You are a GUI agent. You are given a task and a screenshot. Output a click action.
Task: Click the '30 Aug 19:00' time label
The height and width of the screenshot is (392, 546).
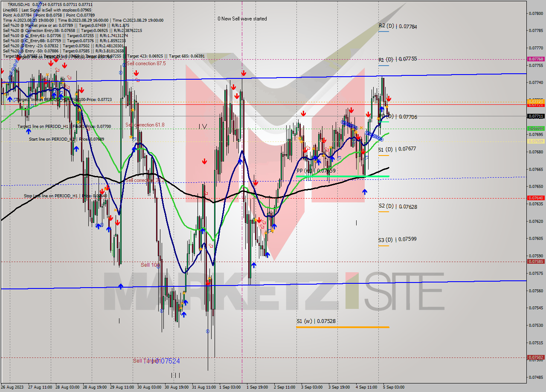pyautogui.click(x=177, y=387)
